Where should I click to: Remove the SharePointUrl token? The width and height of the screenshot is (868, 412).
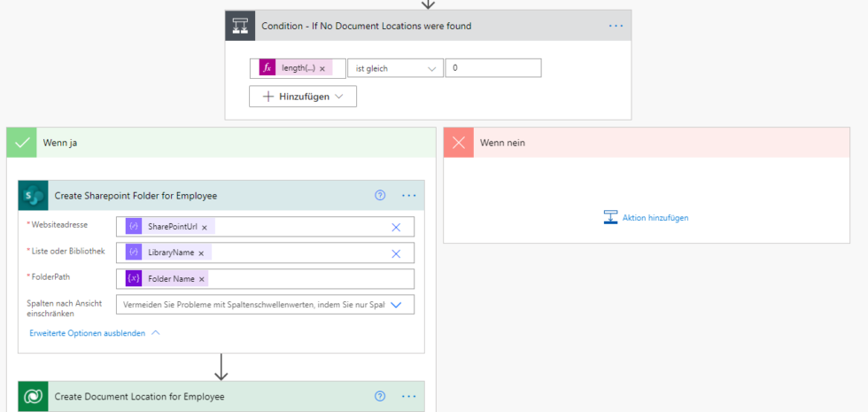coord(205,228)
